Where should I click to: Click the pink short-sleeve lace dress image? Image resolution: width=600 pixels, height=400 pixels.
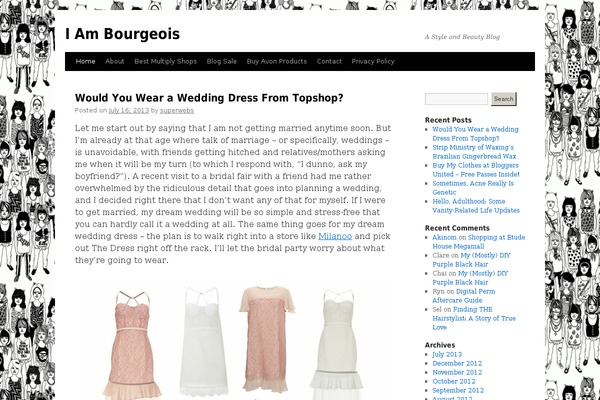(267, 339)
